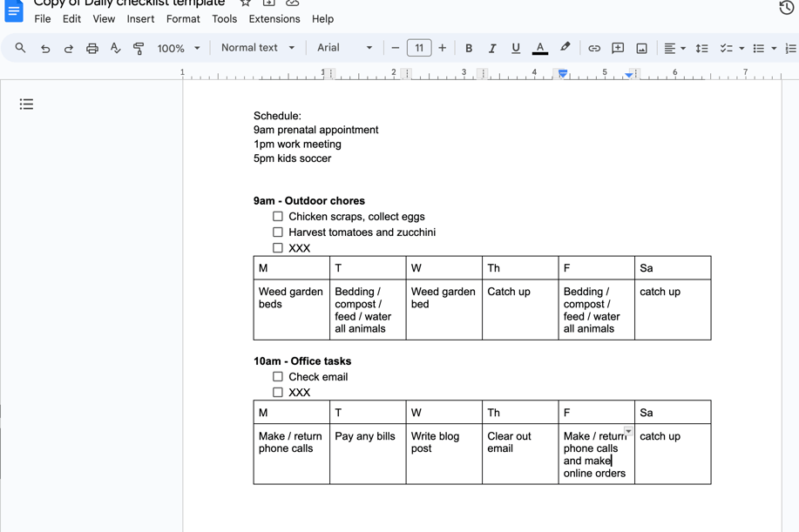The image size is (799, 532).
Task: Open the cell dropdown arrow in Friday office cell
Action: [x=628, y=431]
